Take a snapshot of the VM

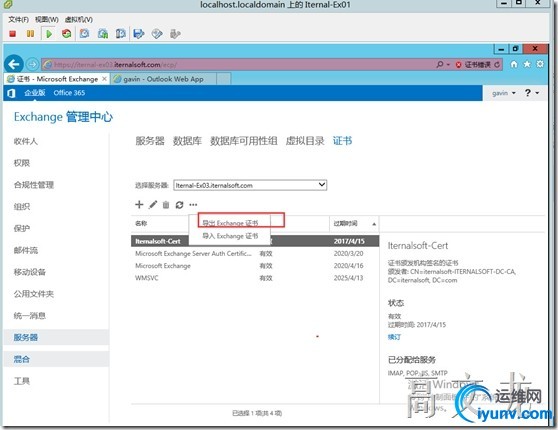85,34
